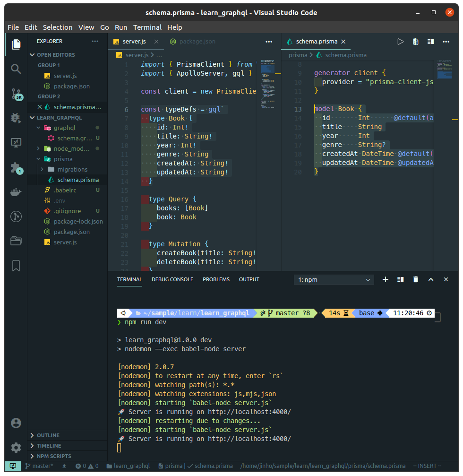This screenshot has height=476, width=463.
Task: Click the publish changes upload icon in status bar
Action: (64, 466)
